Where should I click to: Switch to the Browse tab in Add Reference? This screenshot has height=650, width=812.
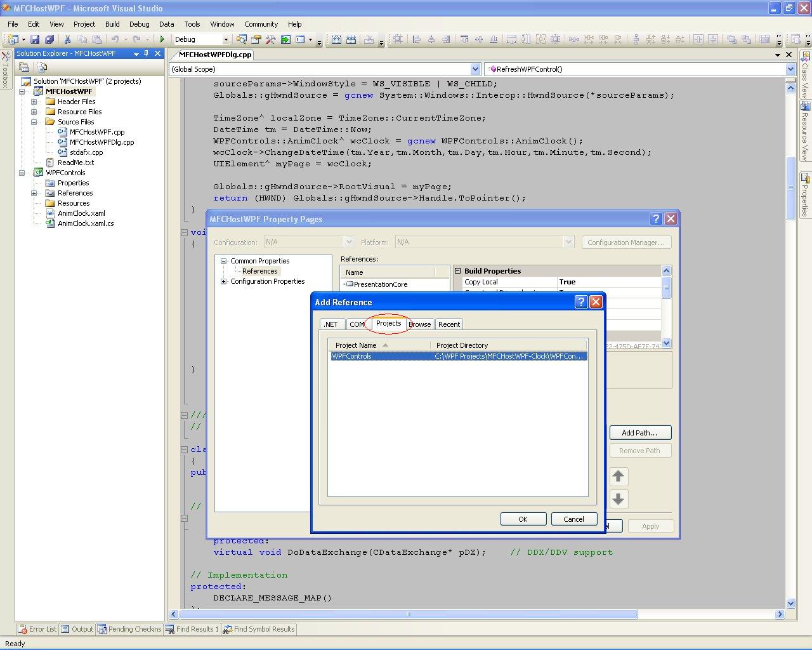click(x=420, y=324)
